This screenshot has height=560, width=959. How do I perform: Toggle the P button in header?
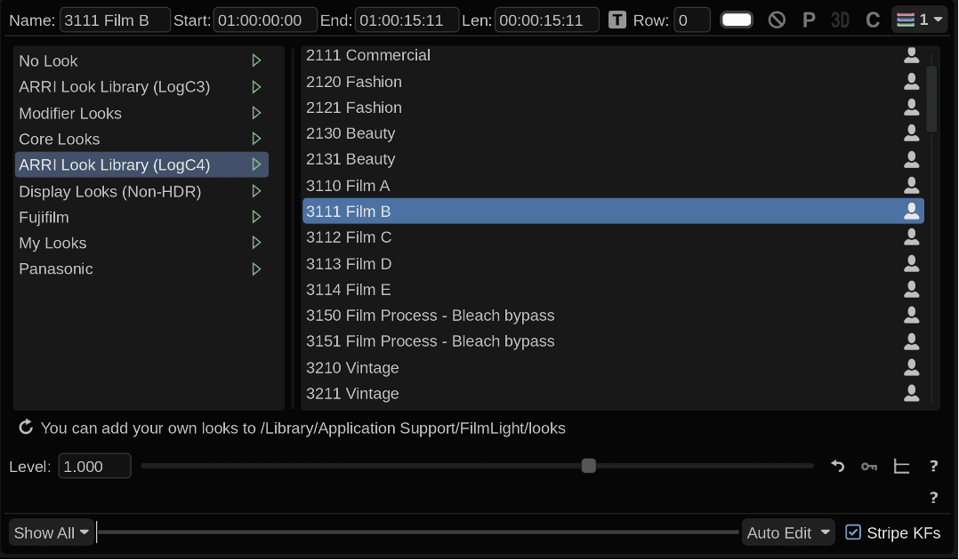click(x=809, y=20)
